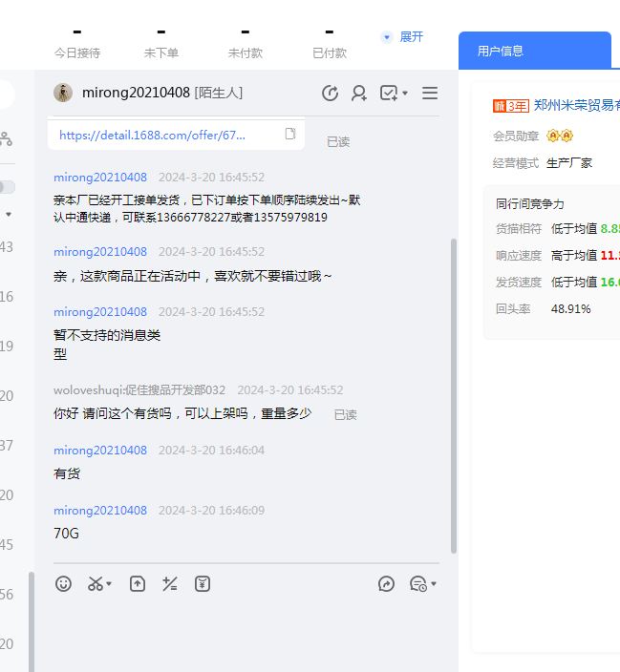Toggle the switch in left sidebar
The height and width of the screenshot is (672, 620).
pyautogui.click(x=7, y=187)
